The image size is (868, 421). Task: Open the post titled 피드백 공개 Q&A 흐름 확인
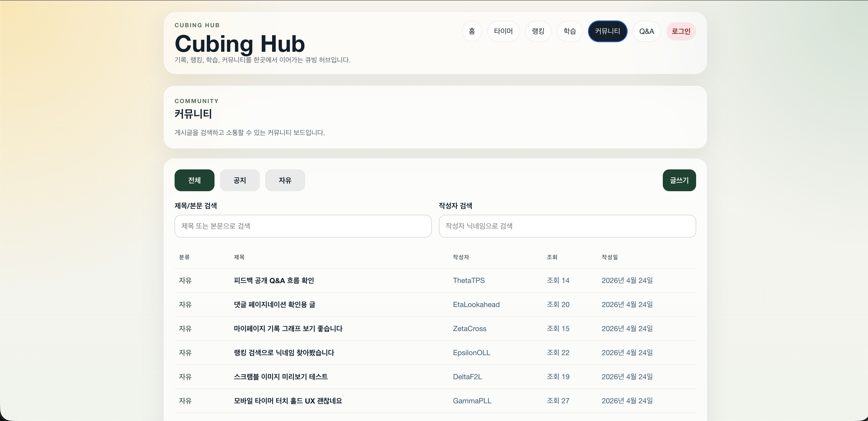(274, 280)
